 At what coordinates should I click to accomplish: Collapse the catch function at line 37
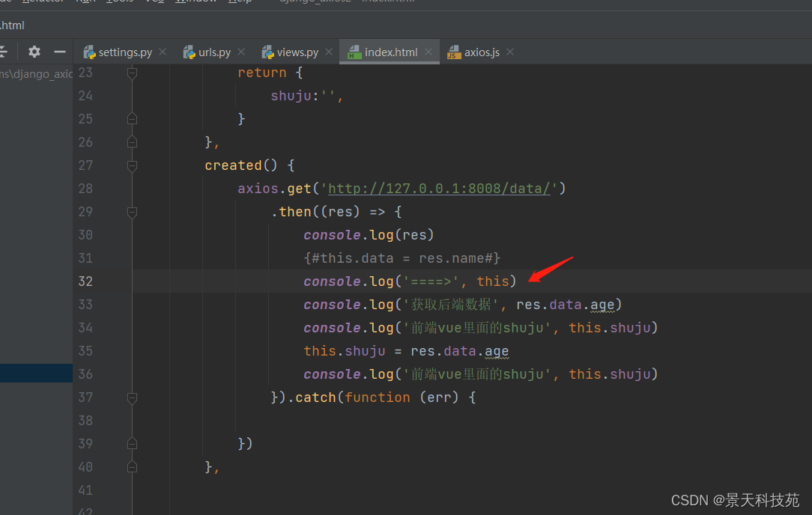pyautogui.click(x=132, y=397)
